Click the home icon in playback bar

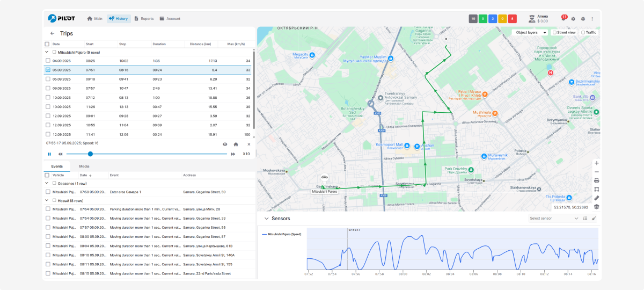tap(236, 144)
